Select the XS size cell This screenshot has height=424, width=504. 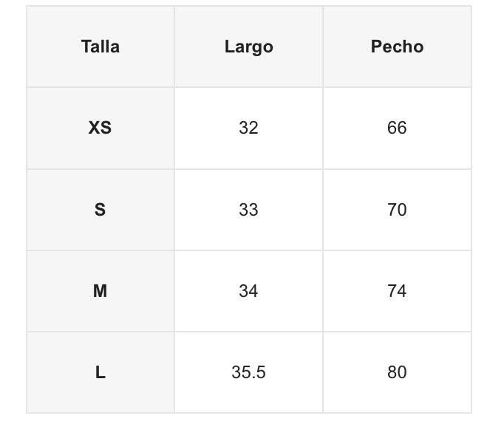click(x=101, y=128)
